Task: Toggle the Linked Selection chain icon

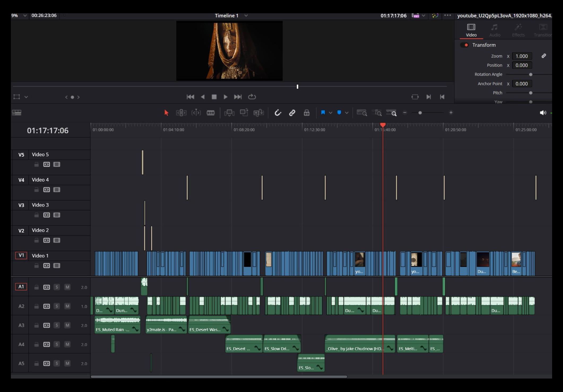Action: click(292, 113)
